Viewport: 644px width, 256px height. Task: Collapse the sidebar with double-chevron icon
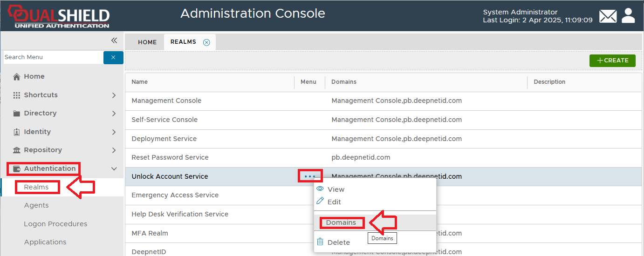click(x=114, y=40)
